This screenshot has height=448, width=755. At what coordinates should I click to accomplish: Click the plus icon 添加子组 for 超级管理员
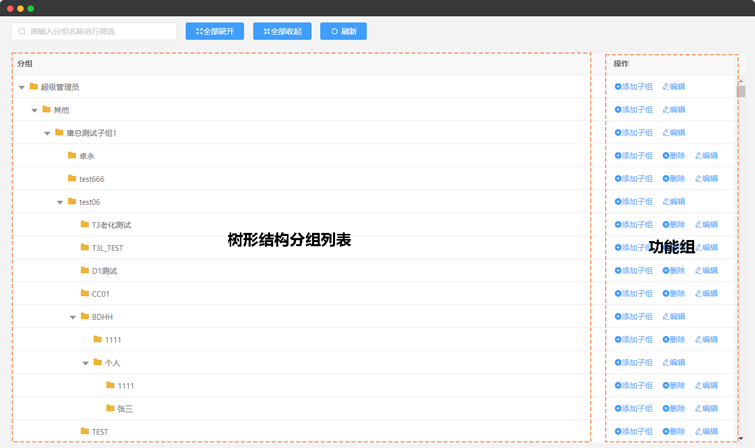coord(618,87)
